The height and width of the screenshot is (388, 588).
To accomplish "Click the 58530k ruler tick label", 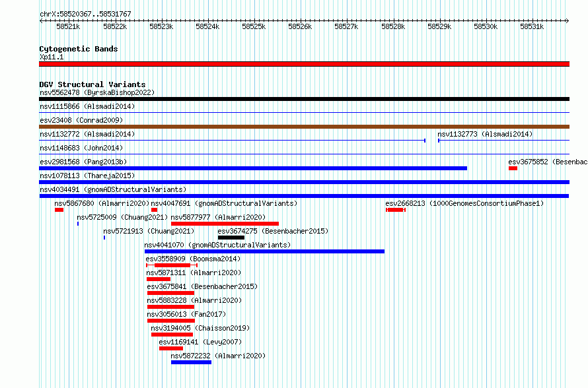I will (486, 26).
